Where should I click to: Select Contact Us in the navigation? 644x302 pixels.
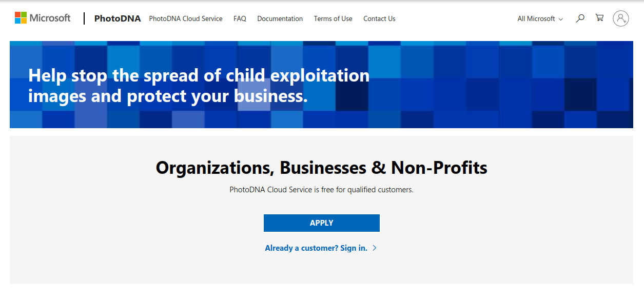click(379, 18)
